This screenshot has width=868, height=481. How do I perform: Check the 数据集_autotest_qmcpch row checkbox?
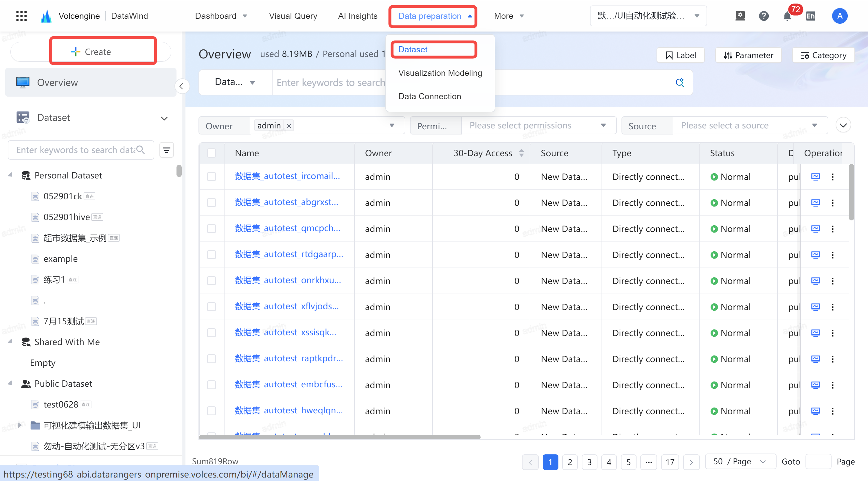(211, 229)
